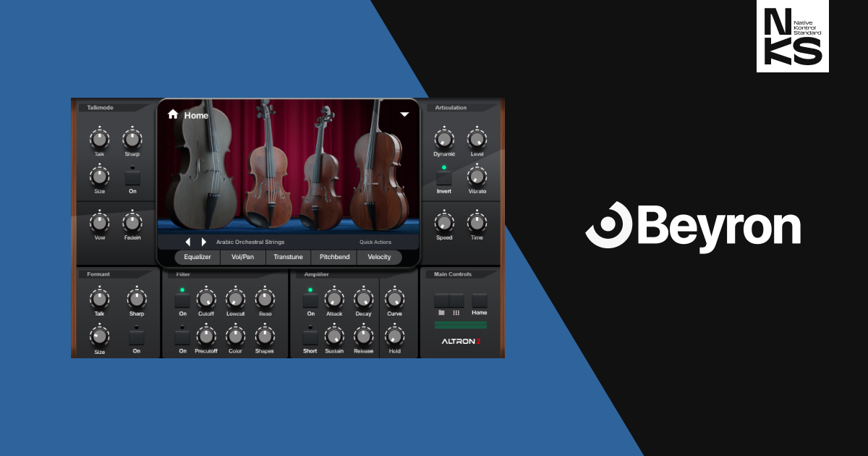This screenshot has height=456, width=868.
Task: Click the previous preset arrow
Action: click(190, 242)
